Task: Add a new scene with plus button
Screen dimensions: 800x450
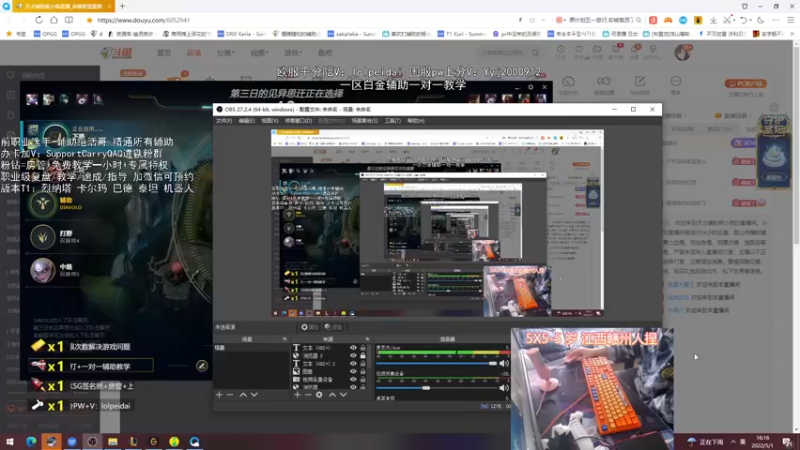Action: (219, 394)
